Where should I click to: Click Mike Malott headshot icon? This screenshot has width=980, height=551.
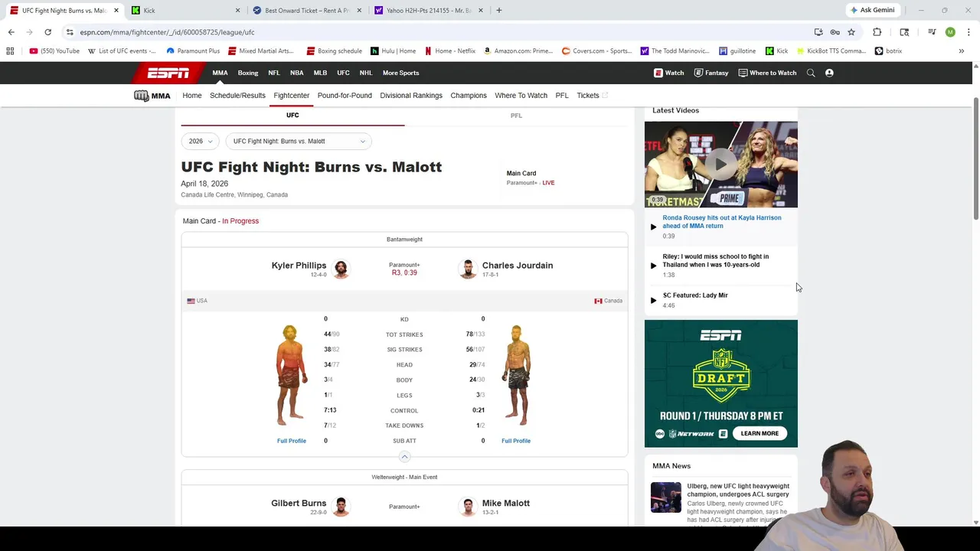tap(468, 507)
